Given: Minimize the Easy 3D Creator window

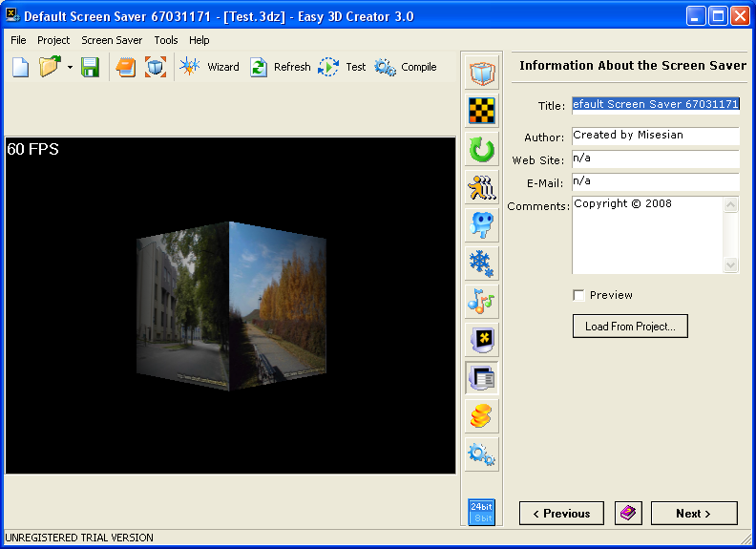Looking at the screenshot, I should pyautogui.click(x=696, y=16).
